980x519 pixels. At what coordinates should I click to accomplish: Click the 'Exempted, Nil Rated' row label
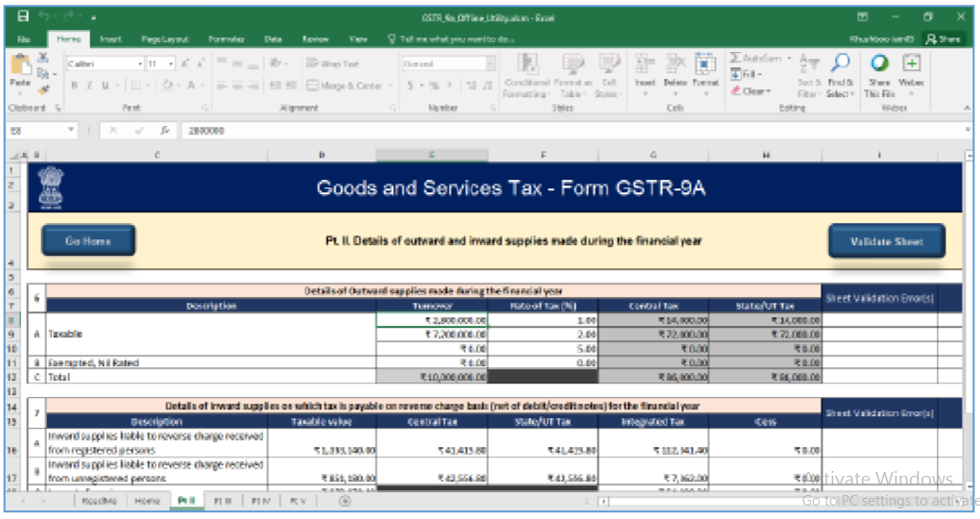tap(94, 362)
